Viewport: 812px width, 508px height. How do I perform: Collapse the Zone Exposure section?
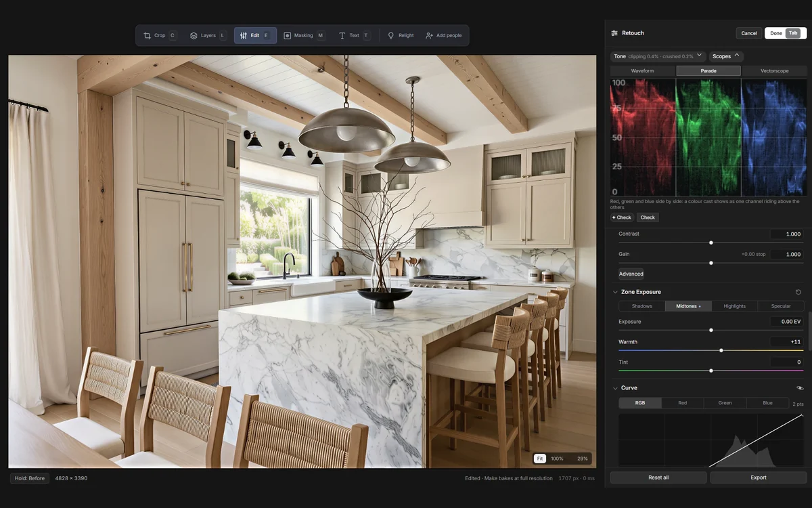coord(615,292)
